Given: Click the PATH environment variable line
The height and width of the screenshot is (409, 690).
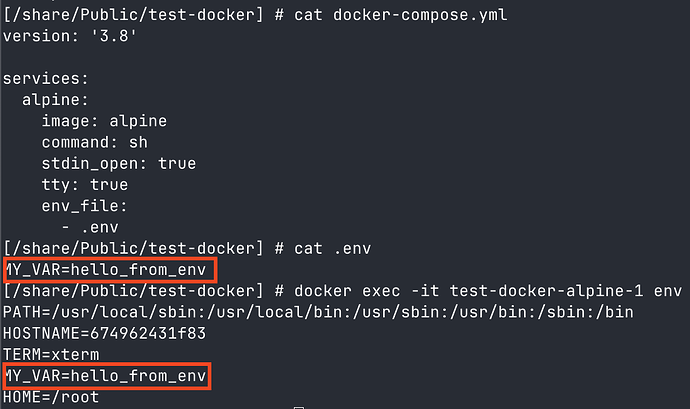Looking at the screenshot, I should [x=319, y=312].
